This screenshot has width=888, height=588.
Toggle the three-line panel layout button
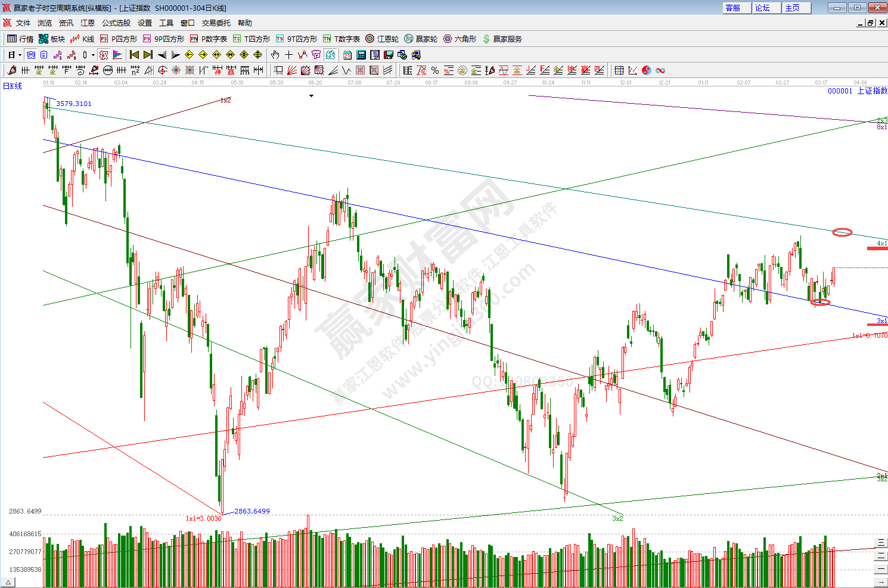pyautogui.click(x=881, y=543)
